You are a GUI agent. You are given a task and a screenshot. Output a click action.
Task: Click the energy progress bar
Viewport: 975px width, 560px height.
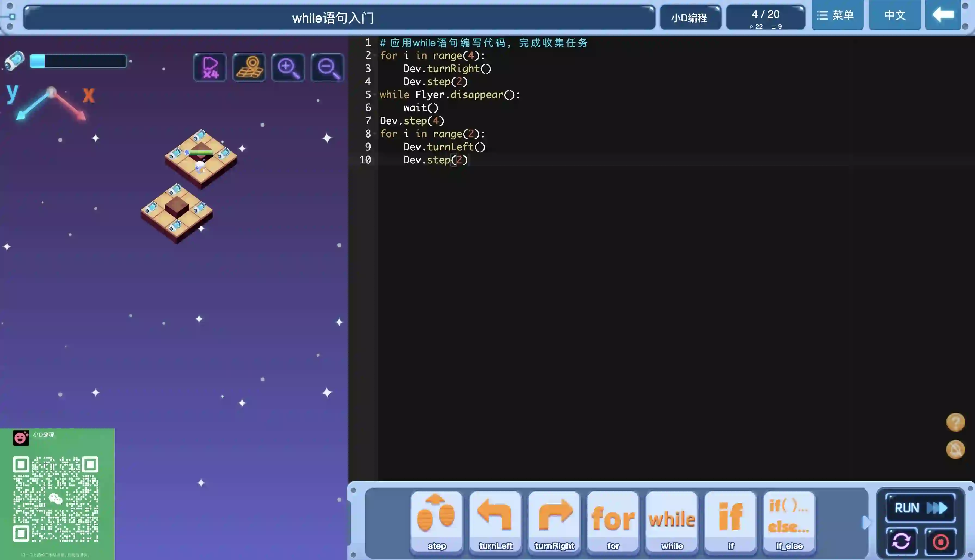click(x=78, y=61)
